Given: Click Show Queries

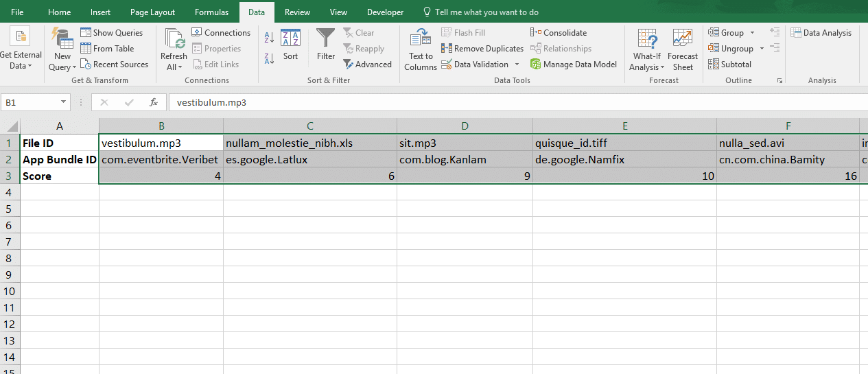Looking at the screenshot, I should click(x=111, y=32).
